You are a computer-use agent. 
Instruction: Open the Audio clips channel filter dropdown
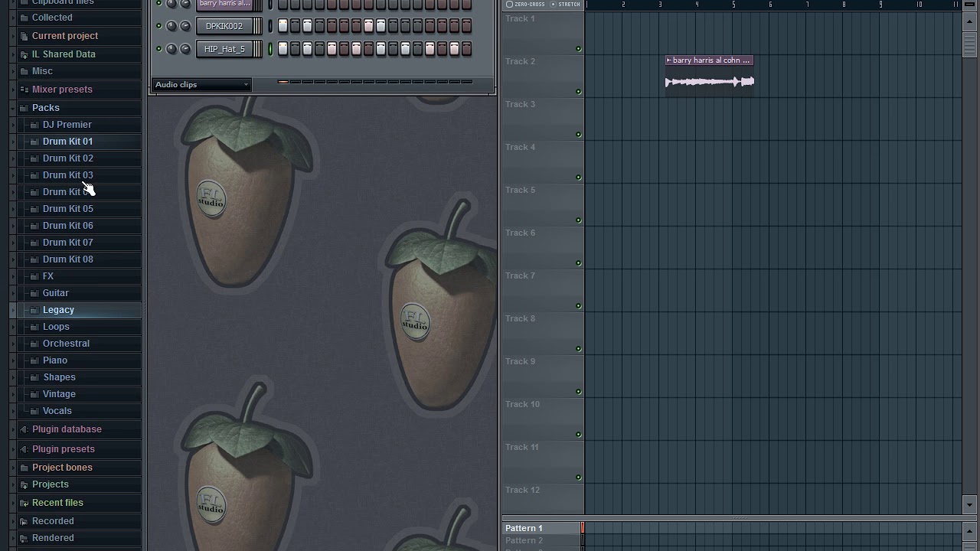click(x=202, y=85)
